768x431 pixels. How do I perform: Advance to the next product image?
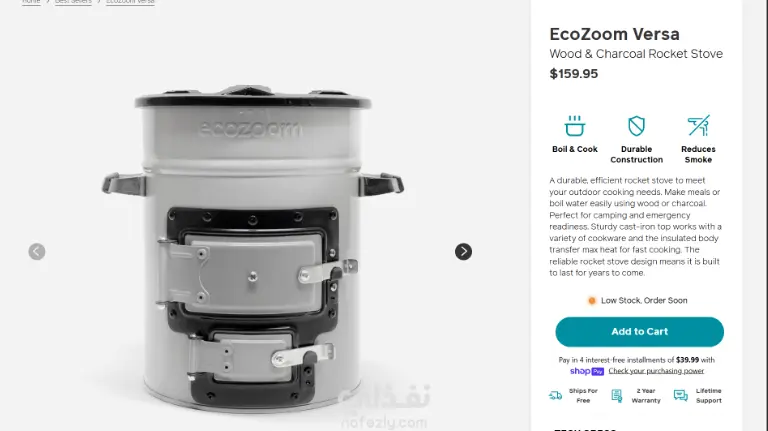pyautogui.click(x=463, y=251)
